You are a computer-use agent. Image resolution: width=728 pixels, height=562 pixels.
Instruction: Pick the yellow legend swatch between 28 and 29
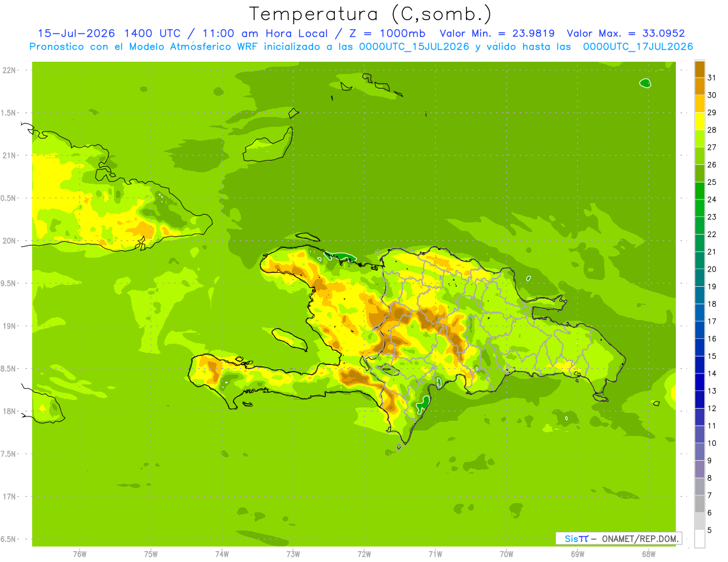tap(699, 121)
